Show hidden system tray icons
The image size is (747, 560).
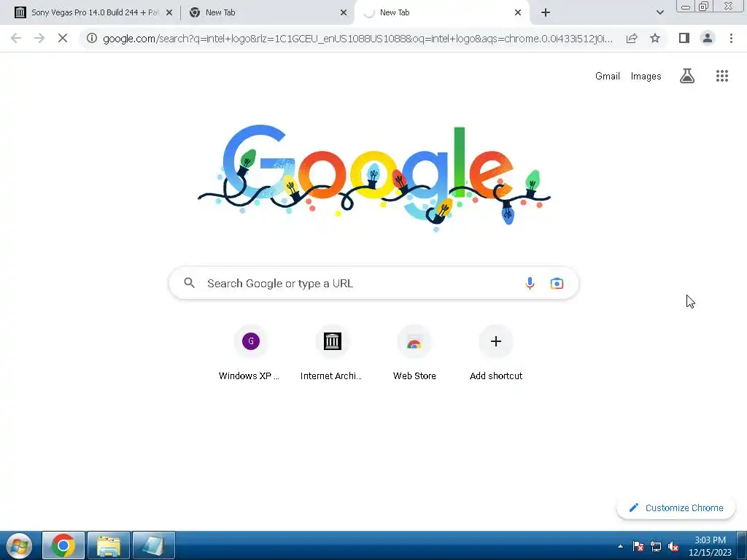click(620, 546)
